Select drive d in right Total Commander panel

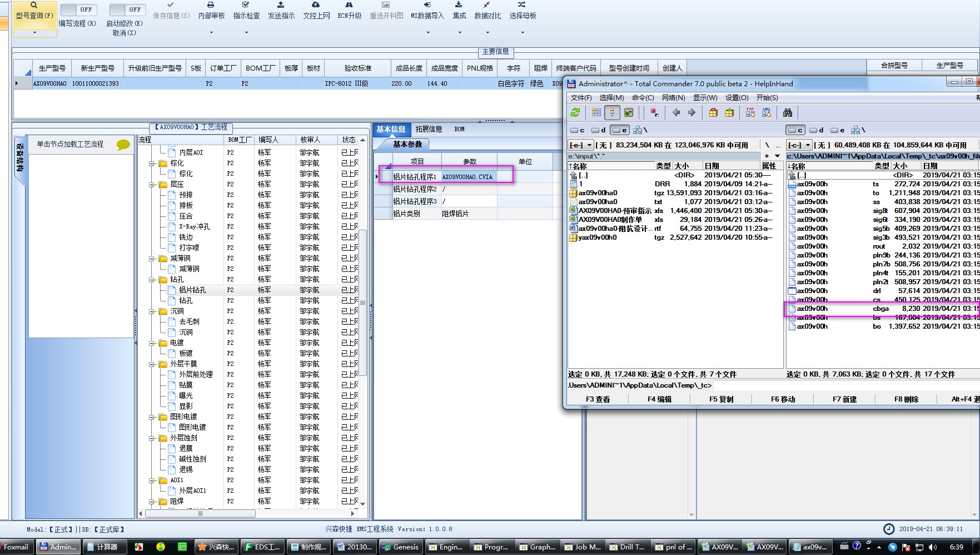tap(816, 130)
